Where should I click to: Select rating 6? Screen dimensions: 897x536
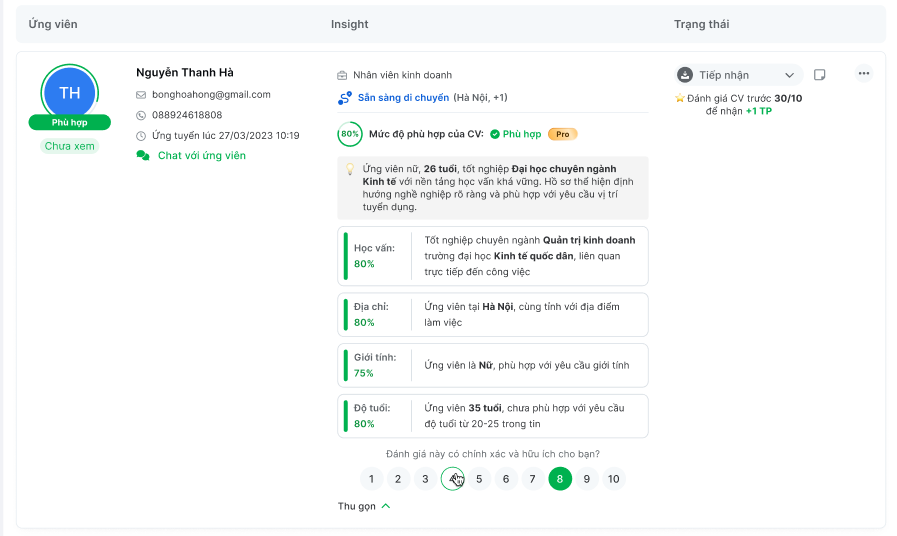point(506,479)
